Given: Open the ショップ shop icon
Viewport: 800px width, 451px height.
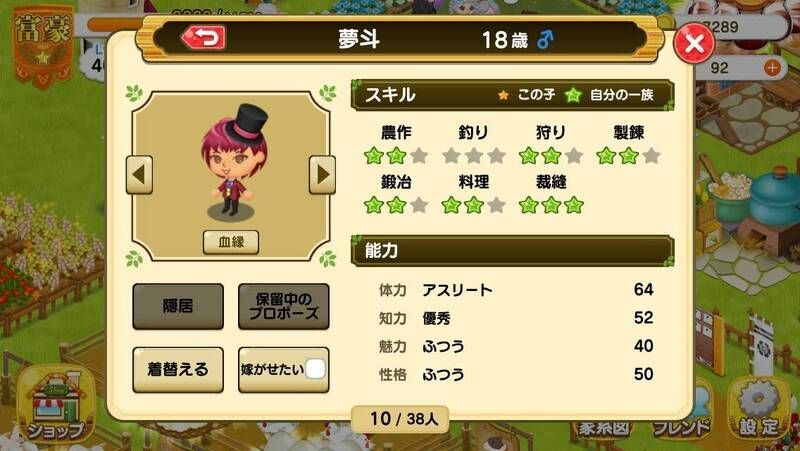Looking at the screenshot, I should (x=55, y=405).
